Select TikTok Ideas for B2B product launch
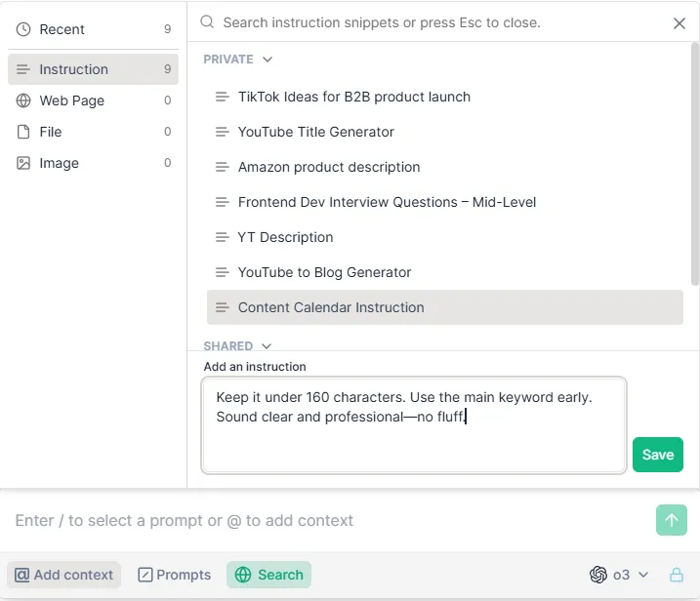Image resolution: width=700 pixels, height=601 pixels. pyautogui.click(x=444, y=97)
